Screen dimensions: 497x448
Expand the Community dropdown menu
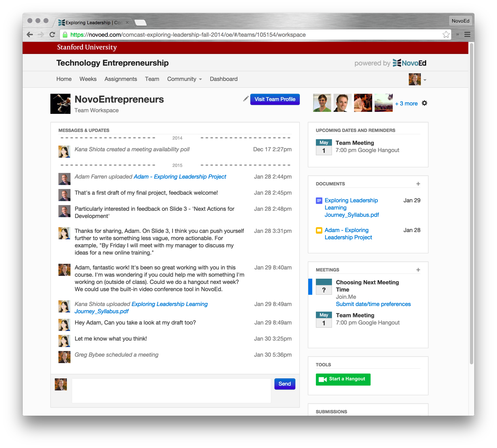click(x=184, y=79)
